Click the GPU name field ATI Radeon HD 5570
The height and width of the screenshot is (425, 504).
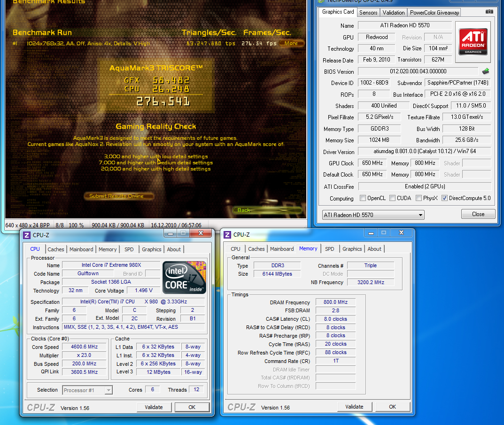tap(405, 25)
